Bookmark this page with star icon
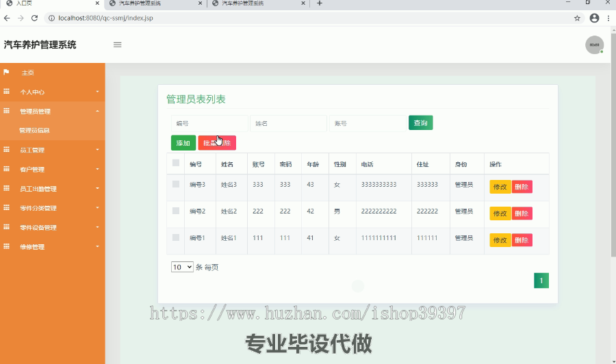 [x=577, y=18]
